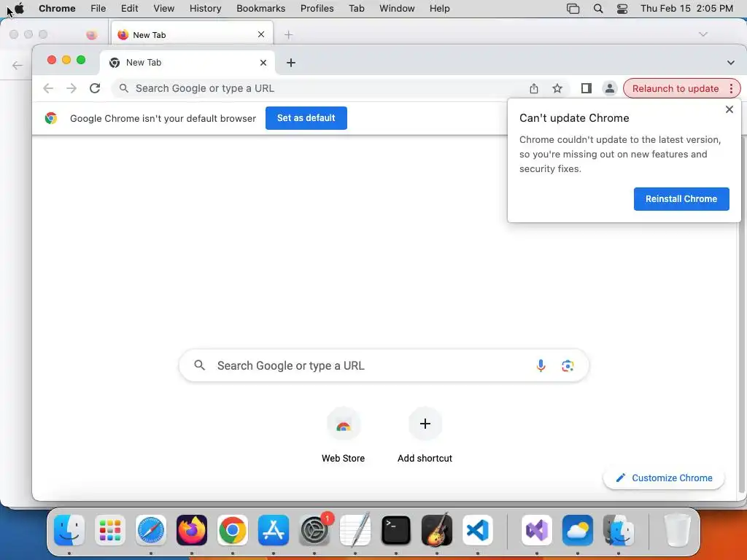Open the Chrome app menu in menu bar

click(57, 9)
